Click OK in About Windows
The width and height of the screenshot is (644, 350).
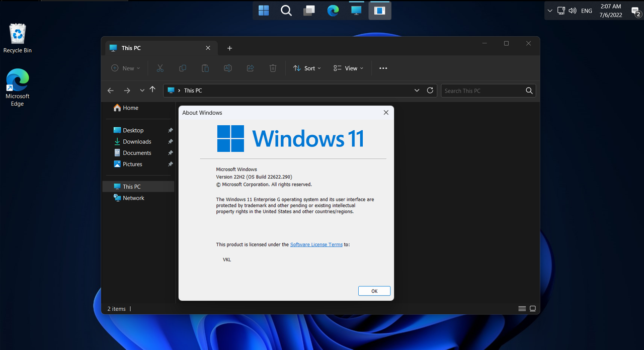click(x=374, y=291)
